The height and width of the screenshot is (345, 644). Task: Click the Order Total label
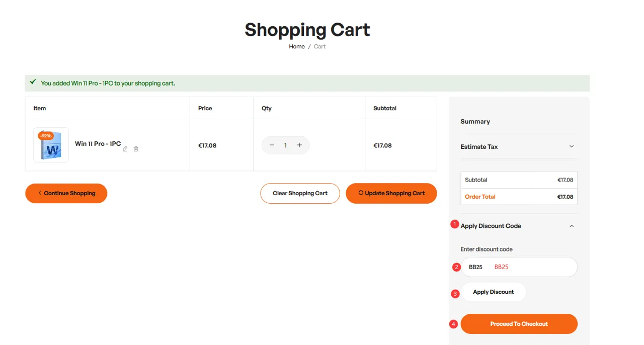coord(480,197)
